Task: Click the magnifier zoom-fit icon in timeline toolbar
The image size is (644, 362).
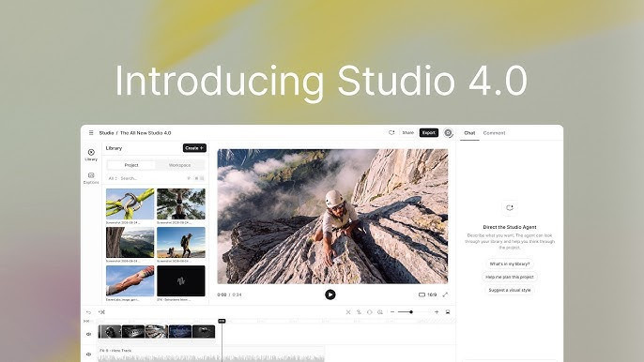Action: point(380,312)
